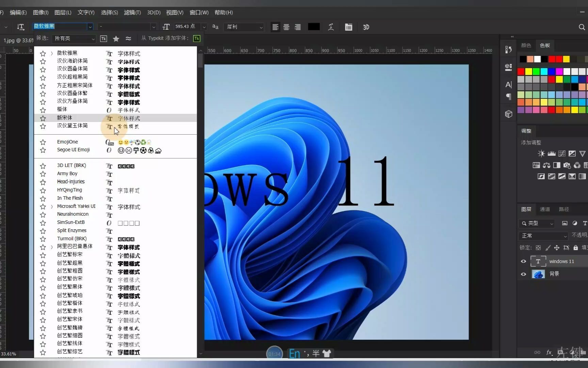Viewport: 588px width, 368px height.
Task: Open Typekit add fonts green Tk button
Action: 197,39
